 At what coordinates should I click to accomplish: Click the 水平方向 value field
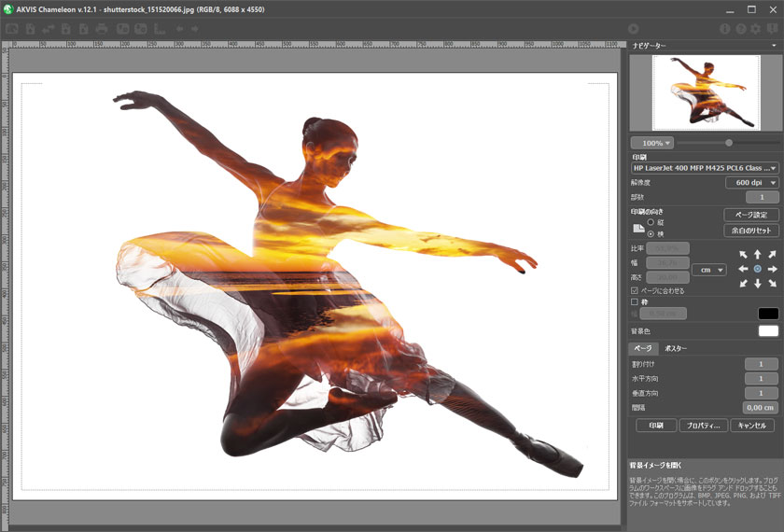click(761, 379)
